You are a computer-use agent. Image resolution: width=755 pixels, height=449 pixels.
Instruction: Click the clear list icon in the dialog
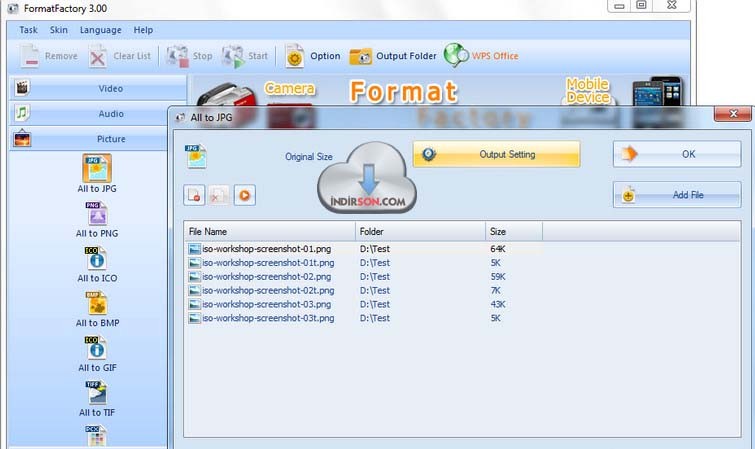[x=219, y=196]
